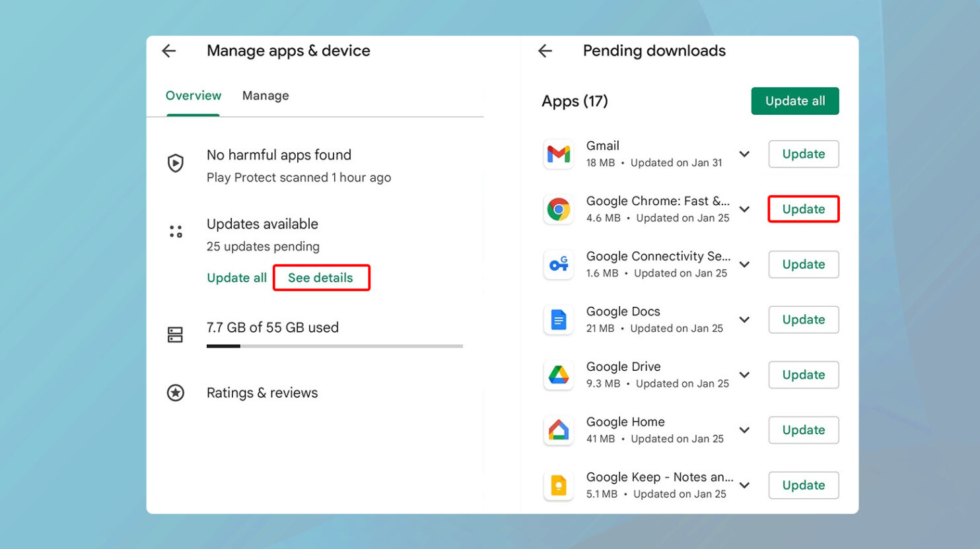Tap the Google Docs app icon

click(559, 320)
